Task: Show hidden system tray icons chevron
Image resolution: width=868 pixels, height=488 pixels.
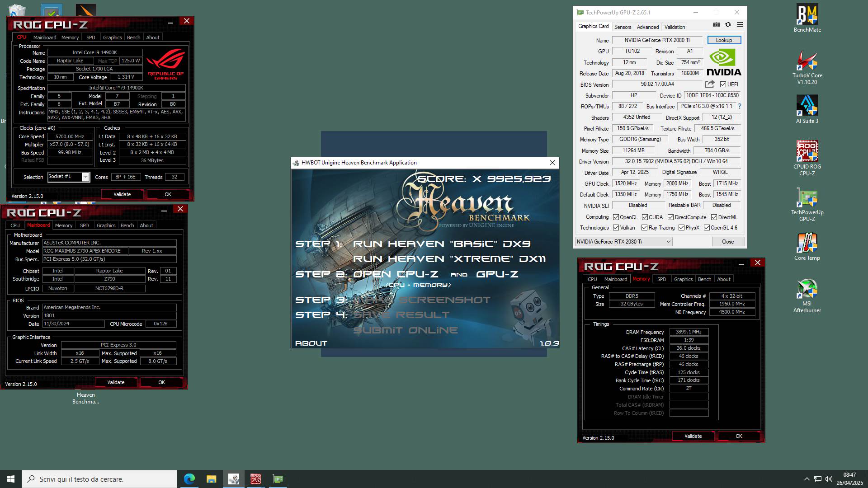Action: click(807, 479)
